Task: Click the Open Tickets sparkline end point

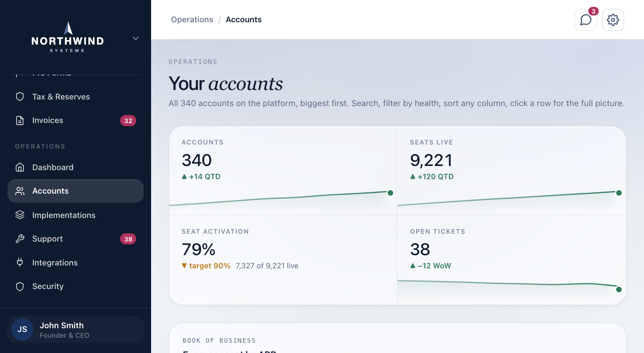Action: 619,289
